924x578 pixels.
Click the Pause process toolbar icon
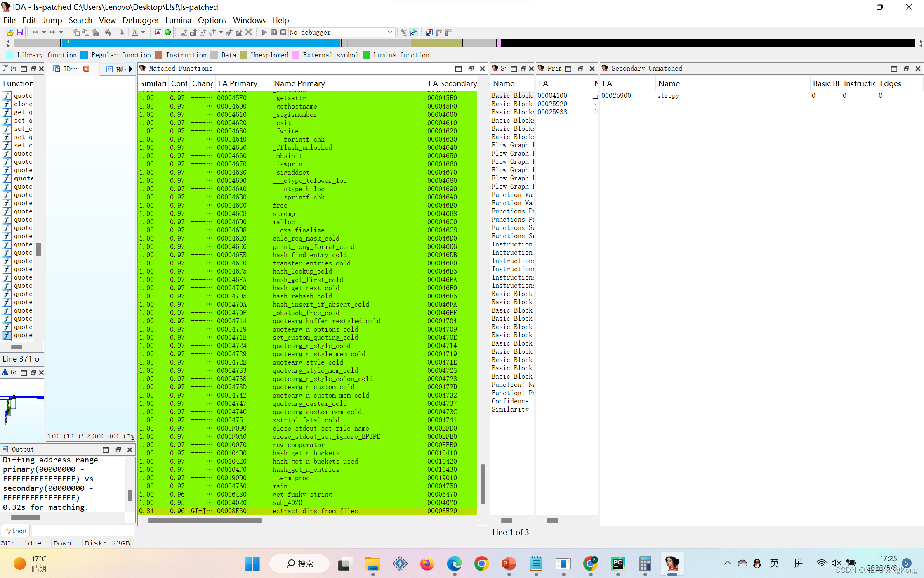click(274, 32)
